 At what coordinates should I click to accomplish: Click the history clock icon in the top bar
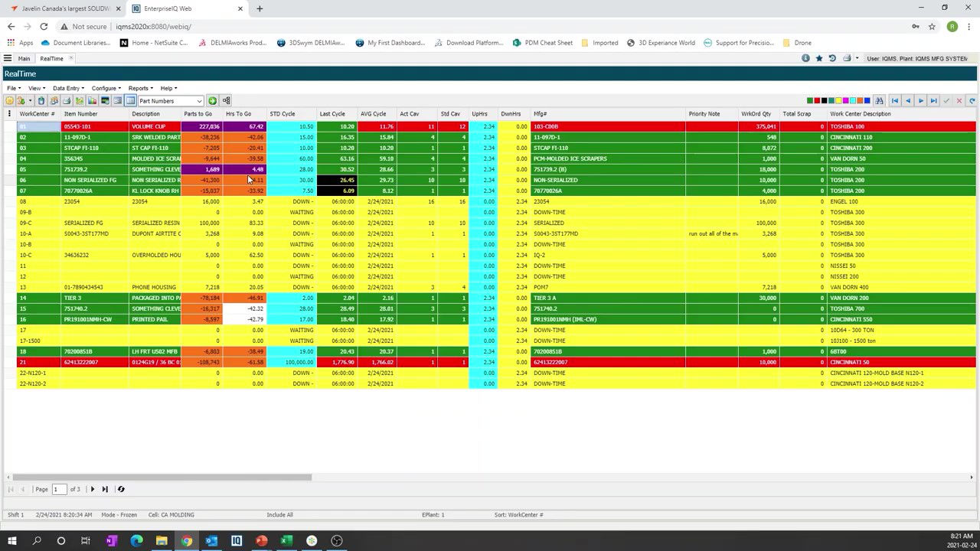coord(832,58)
